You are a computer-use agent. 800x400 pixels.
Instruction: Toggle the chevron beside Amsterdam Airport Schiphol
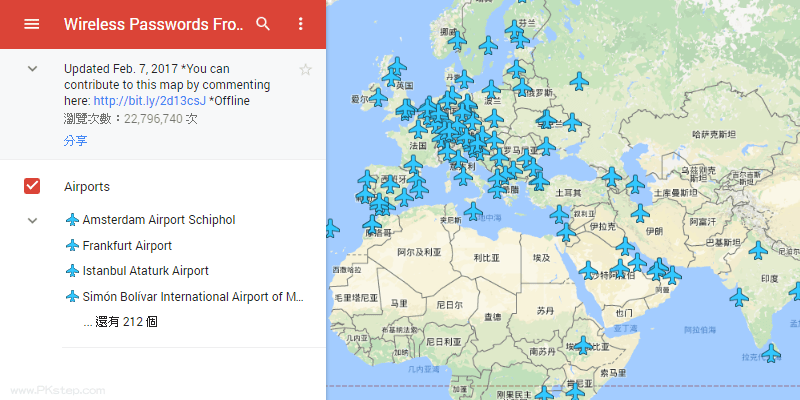32,220
